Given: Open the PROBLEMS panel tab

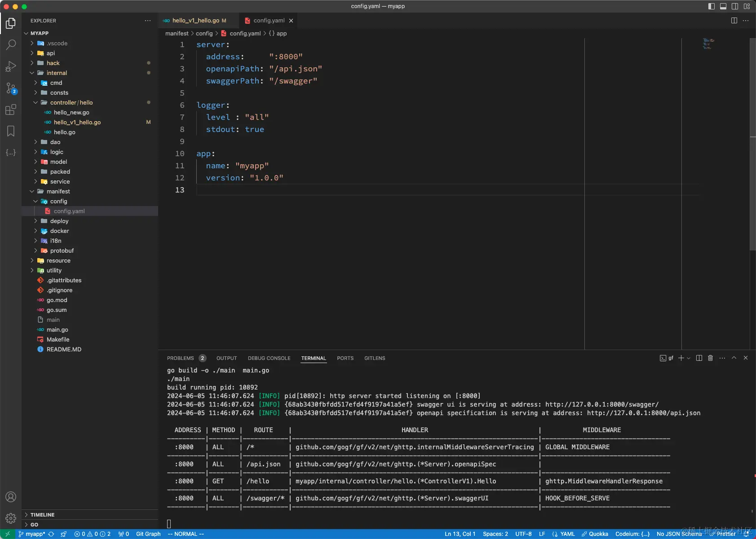Looking at the screenshot, I should pos(186,358).
